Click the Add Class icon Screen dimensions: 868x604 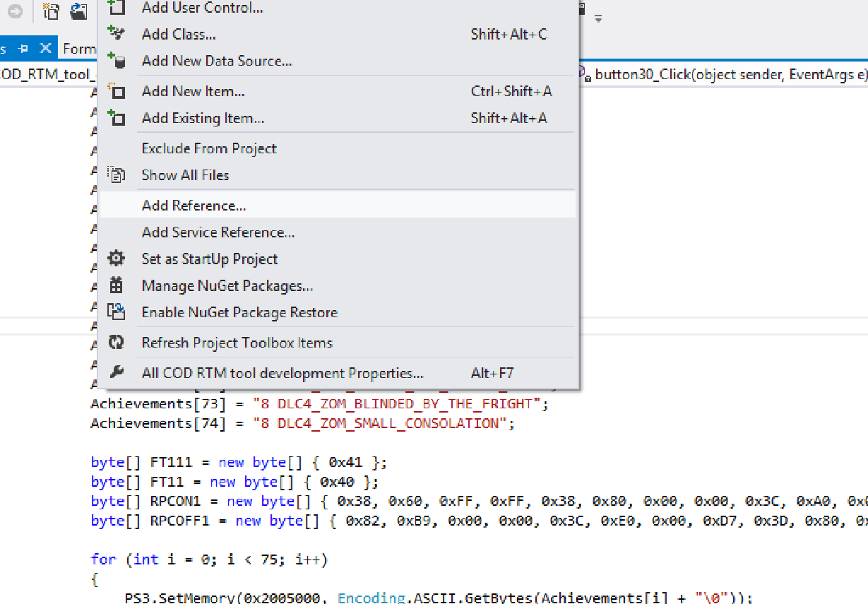coord(116,33)
